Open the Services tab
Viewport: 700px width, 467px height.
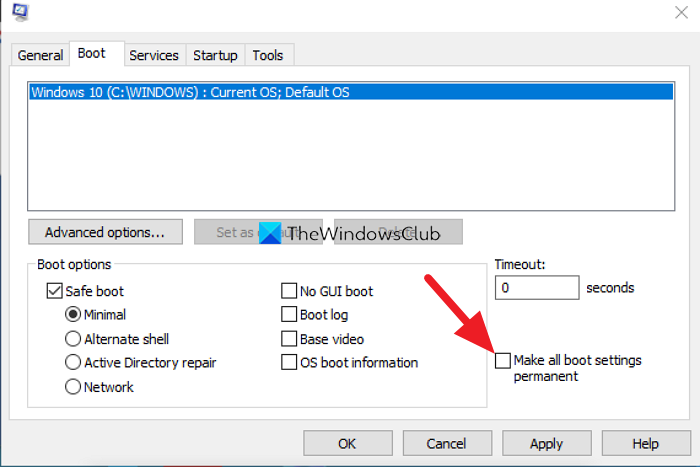[154, 55]
